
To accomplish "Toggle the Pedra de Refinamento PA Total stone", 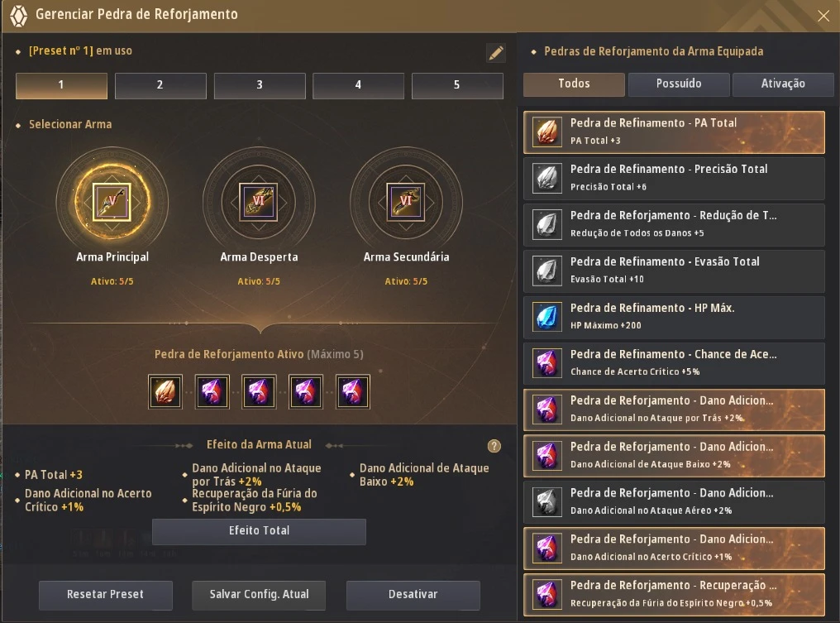I will (674, 132).
